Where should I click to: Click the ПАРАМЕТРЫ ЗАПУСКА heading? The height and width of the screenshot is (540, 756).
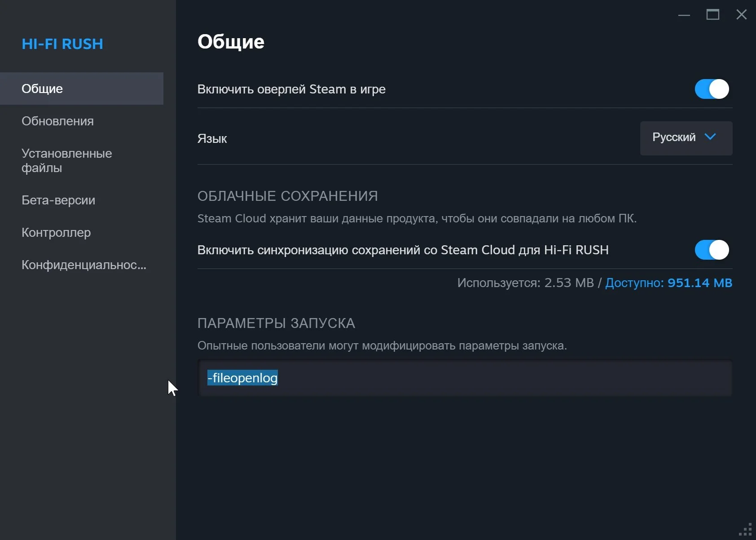click(x=276, y=323)
